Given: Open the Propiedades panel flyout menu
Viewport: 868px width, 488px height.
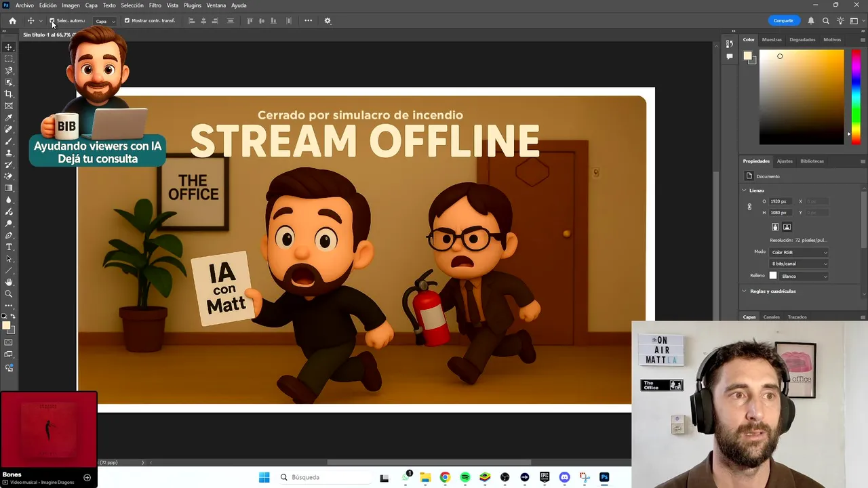Looking at the screenshot, I should coord(863,161).
